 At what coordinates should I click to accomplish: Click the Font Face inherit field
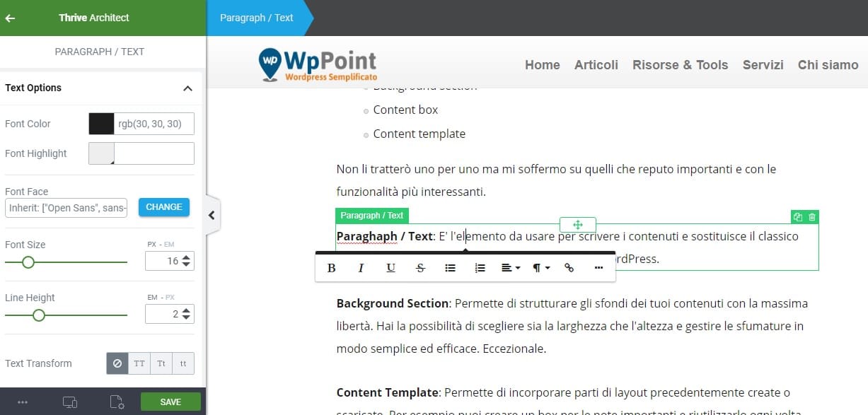coord(66,207)
